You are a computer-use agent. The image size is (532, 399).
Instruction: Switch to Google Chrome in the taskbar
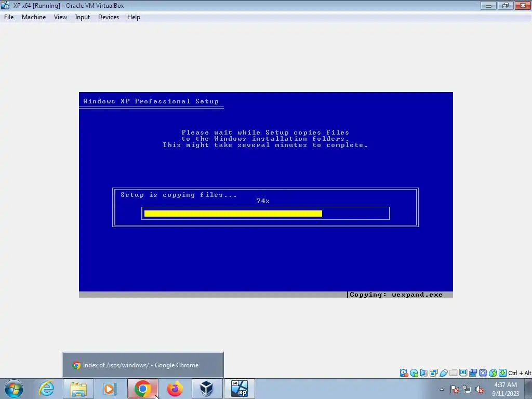coord(143,389)
